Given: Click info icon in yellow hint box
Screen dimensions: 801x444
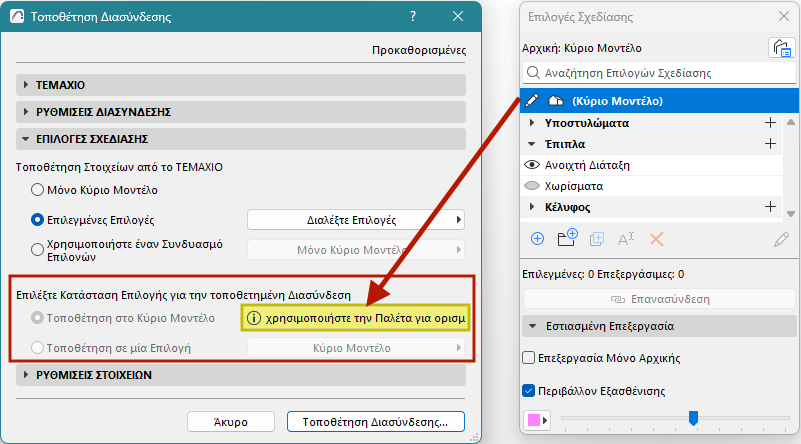Looking at the screenshot, I should (253, 318).
